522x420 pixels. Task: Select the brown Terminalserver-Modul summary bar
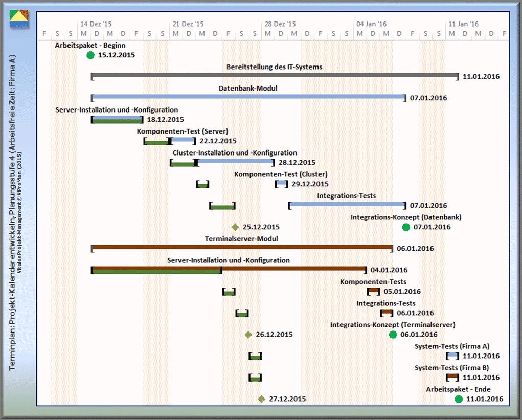click(x=242, y=248)
